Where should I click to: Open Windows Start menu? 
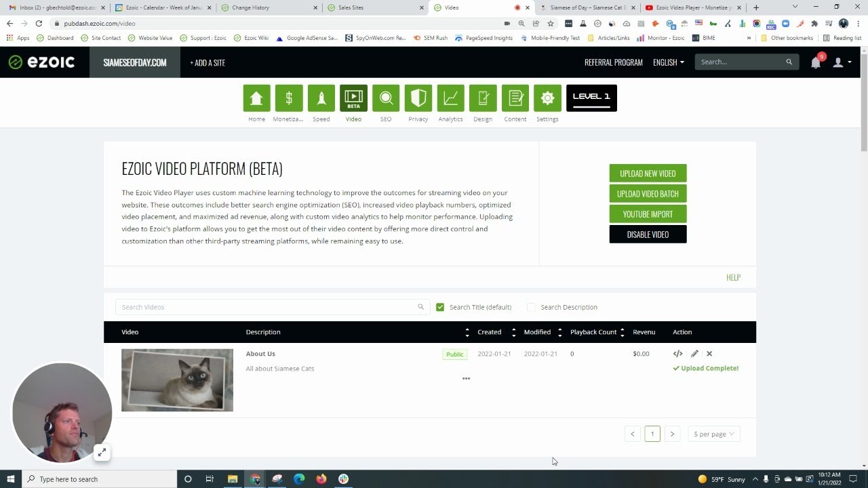point(11,479)
